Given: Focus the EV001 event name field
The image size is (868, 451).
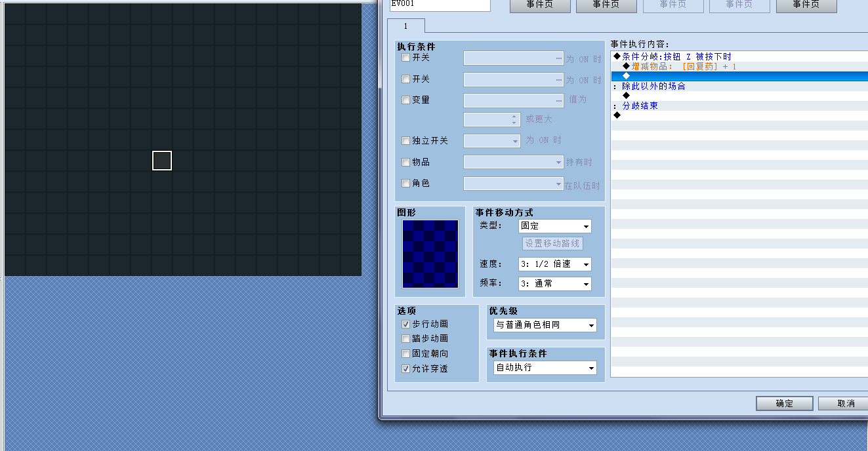Looking at the screenshot, I should click(x=439, y=5).
